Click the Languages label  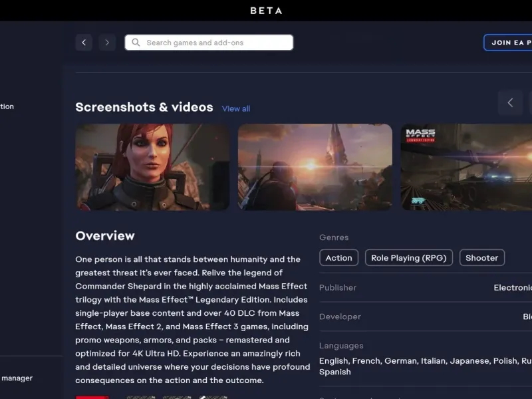pos(341,346)
